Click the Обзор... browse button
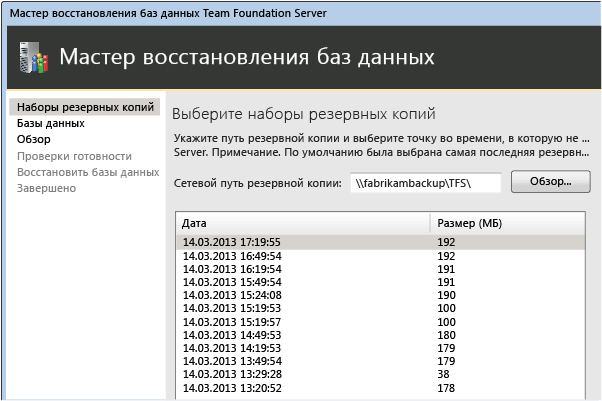The height and width of the screenshot is (401, 602). tap(551, 181)
